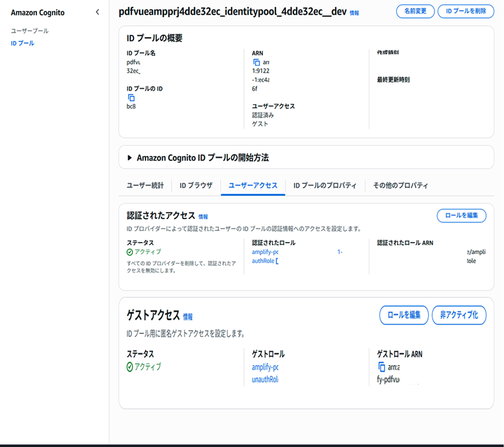This screenshot has height=447, width=504.
Task: Click 非アクティブ化 for guest access
Action: click(459, 315)
